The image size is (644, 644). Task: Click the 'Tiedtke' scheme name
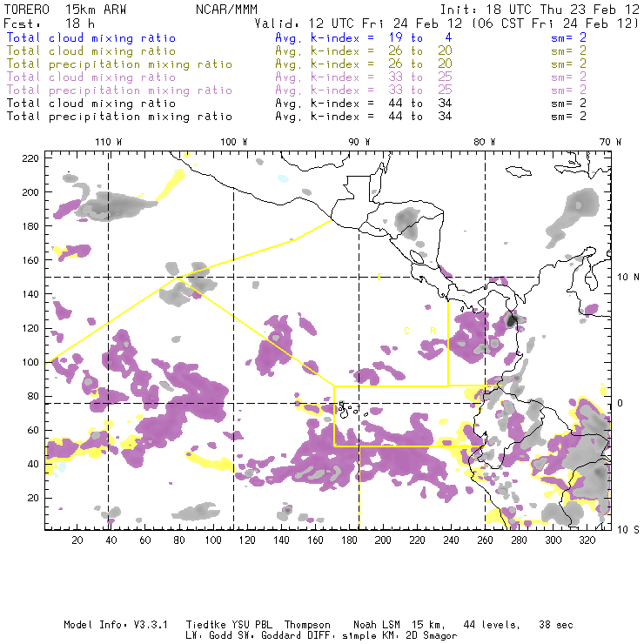pyautogui.click(x=206, y=625)
